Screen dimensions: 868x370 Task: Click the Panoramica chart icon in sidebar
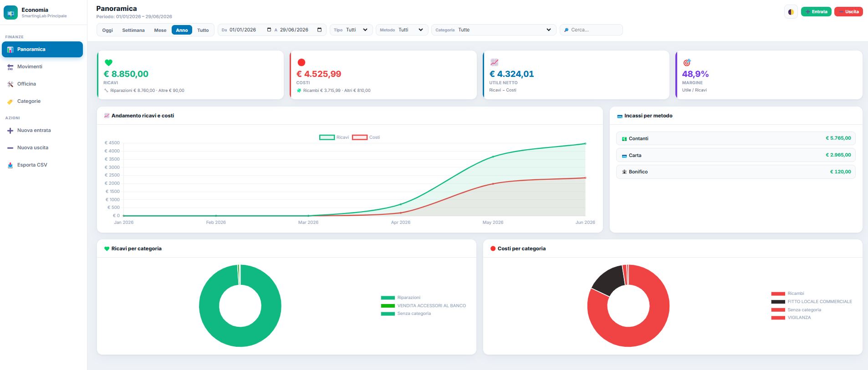point(10,50)
